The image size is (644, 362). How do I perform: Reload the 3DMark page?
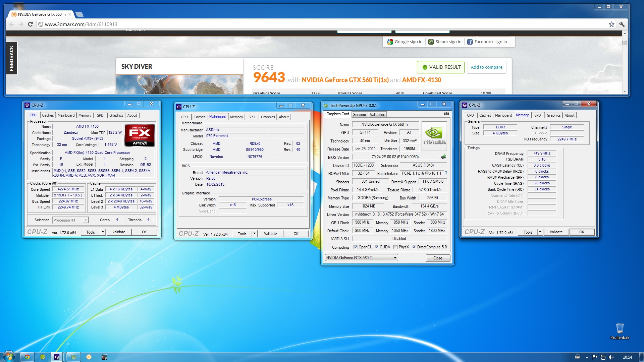[x=30, y=24]
